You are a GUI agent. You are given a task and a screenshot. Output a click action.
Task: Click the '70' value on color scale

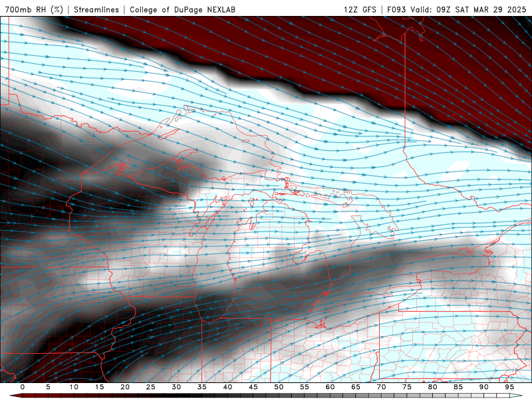point(381,387)
